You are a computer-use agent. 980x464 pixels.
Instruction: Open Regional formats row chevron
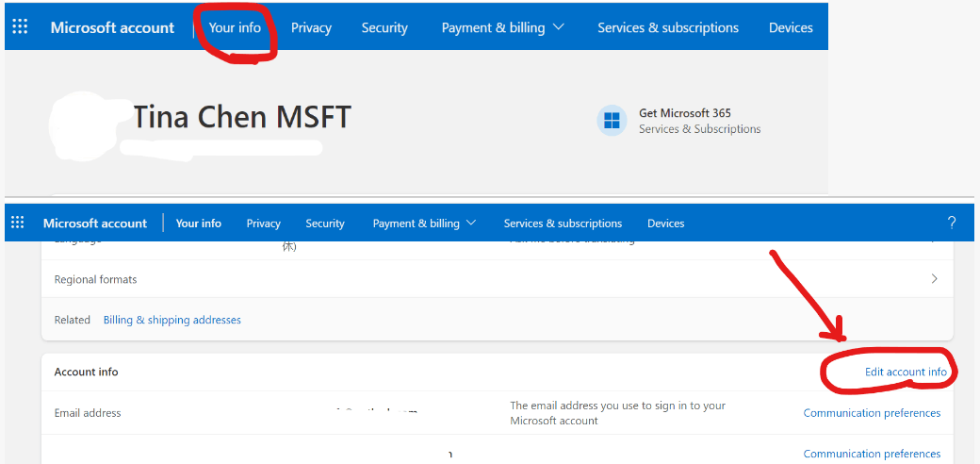pyautogui.click(x=935, y=279)
